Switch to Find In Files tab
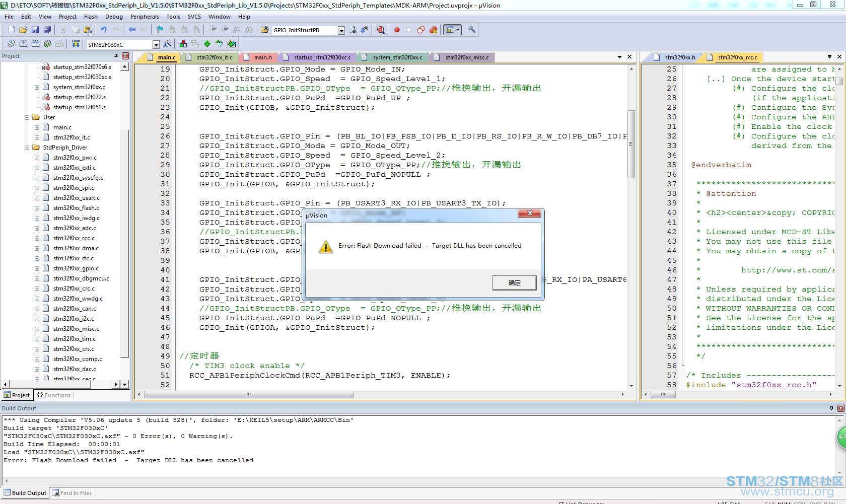Image resolution: width=846 pixels, height=504 pixels. 72,493
